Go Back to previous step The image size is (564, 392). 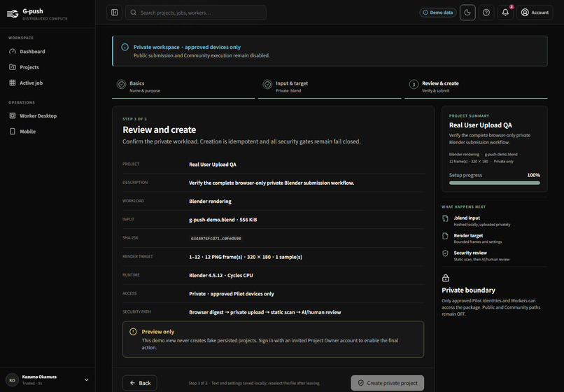coord(139,383)
